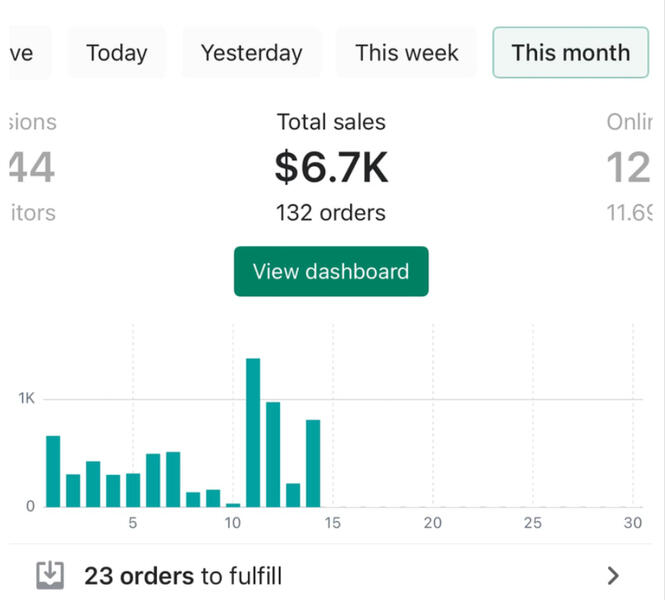Tap the day 1 sales bar

pos(53,471)
